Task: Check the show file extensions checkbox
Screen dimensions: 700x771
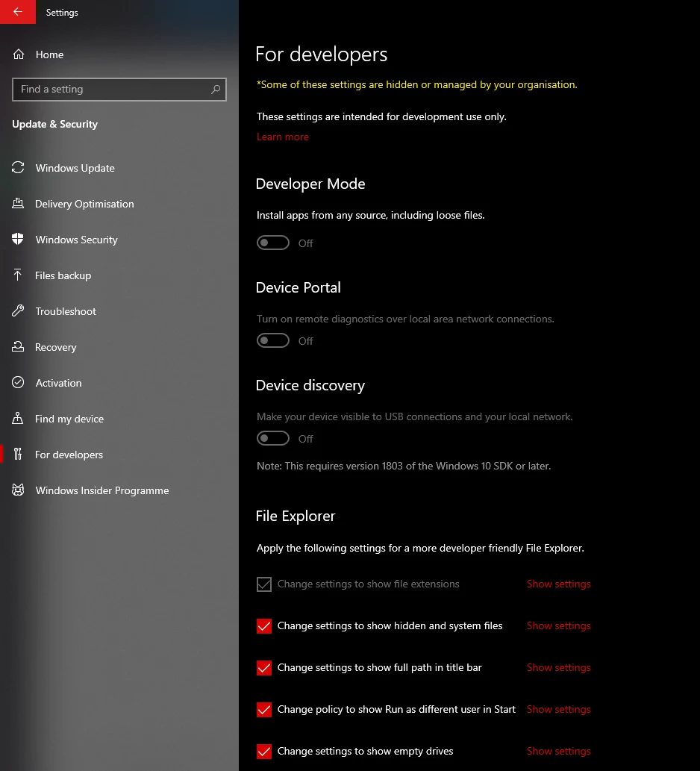Action: [264, 584]
